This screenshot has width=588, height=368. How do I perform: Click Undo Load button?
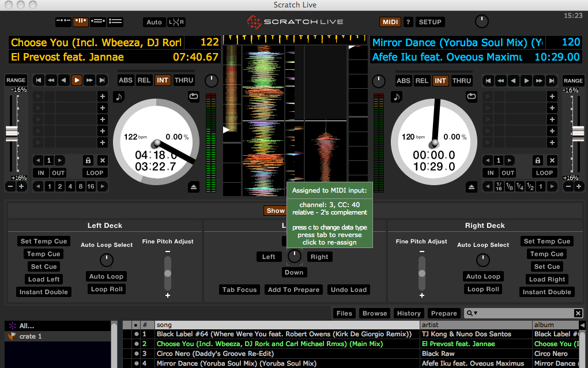click(349, 290)
